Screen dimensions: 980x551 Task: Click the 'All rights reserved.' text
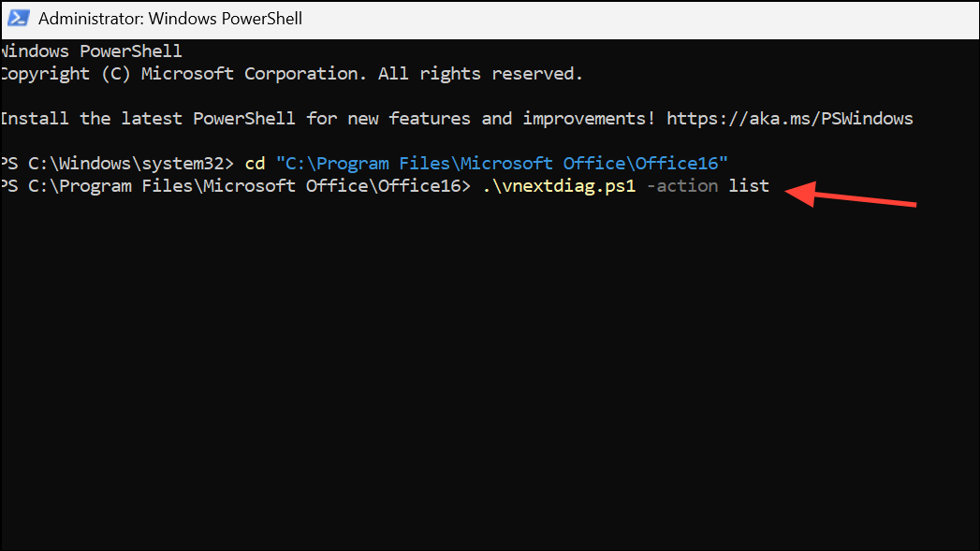point(480,74)
